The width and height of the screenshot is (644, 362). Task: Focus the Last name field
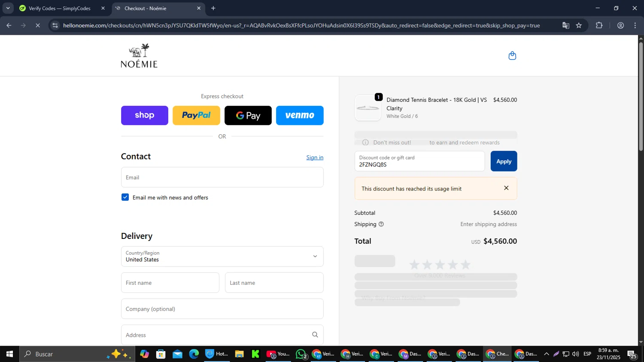274,283
